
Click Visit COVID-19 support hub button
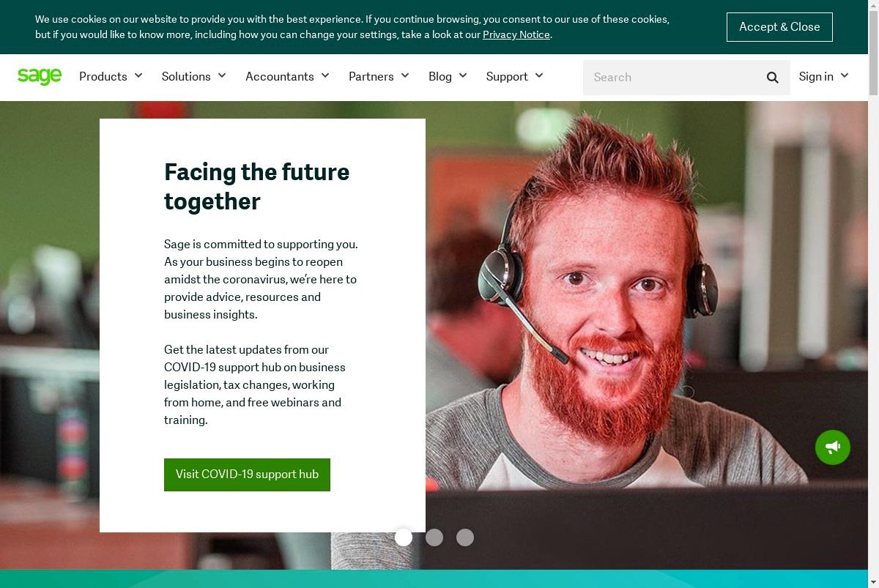[x=247, y=475]
